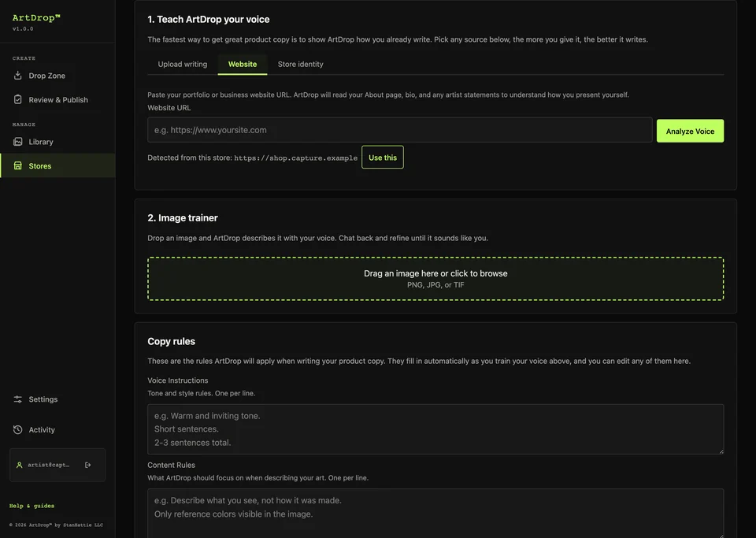
Task: Focus the Website URL input field
Action: click(x=400, y=130)
